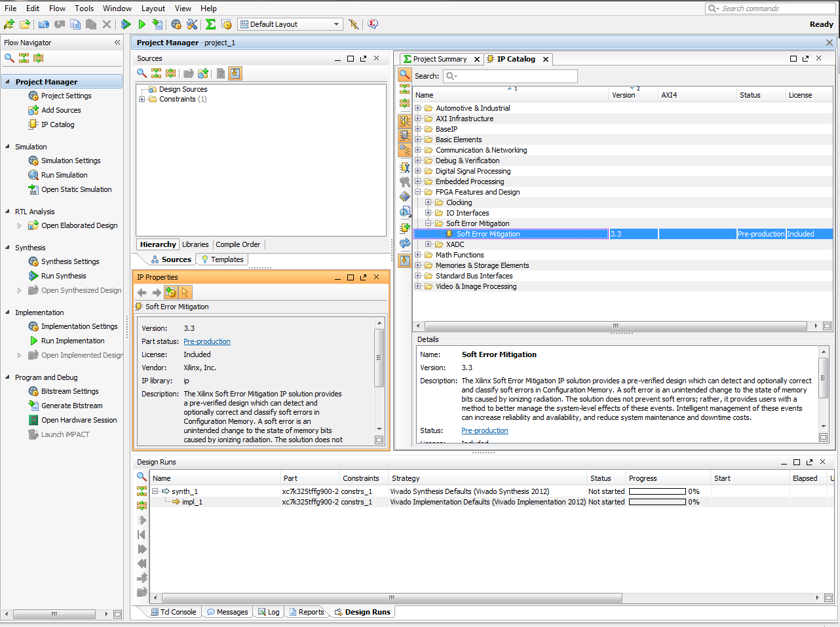Click the IP Catalog search field
The width and height of the screenshot is (840, 627).
coord(518,76)
